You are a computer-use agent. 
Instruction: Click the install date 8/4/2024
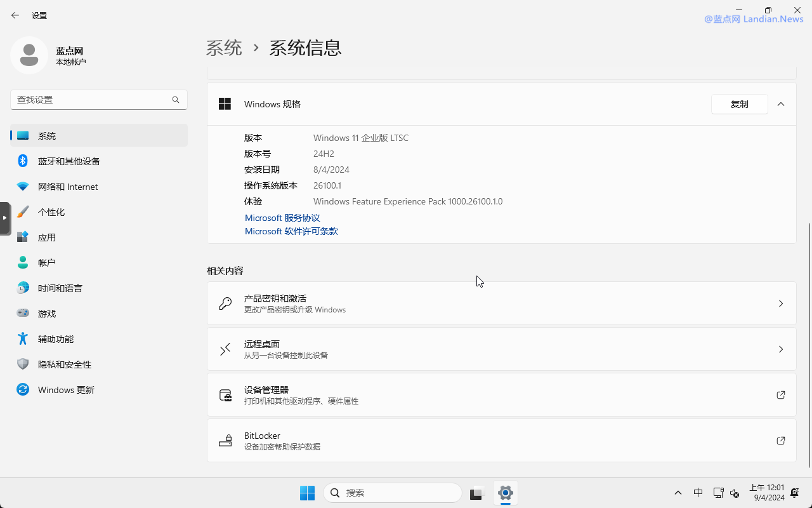coord(331,170)
